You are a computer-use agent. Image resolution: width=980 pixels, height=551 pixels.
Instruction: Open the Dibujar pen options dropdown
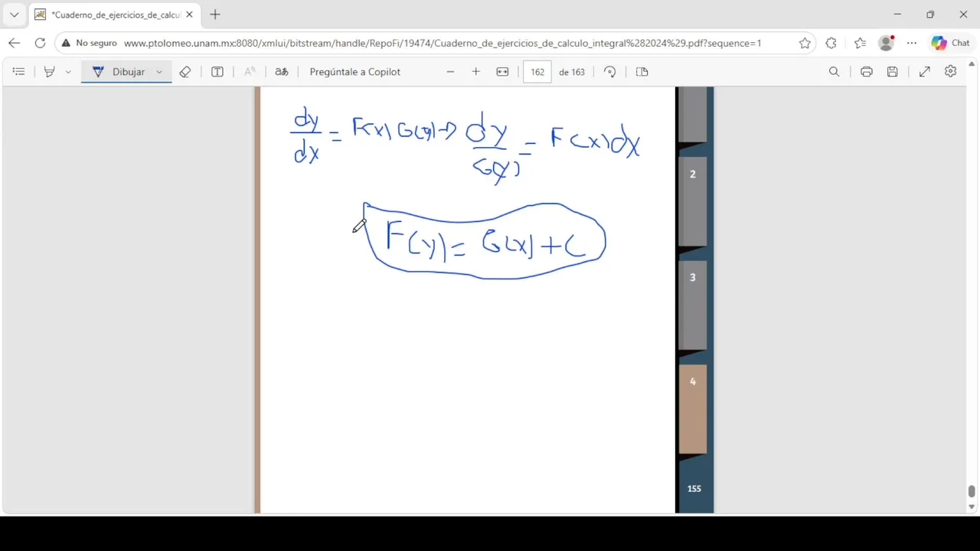pos(159,72)
